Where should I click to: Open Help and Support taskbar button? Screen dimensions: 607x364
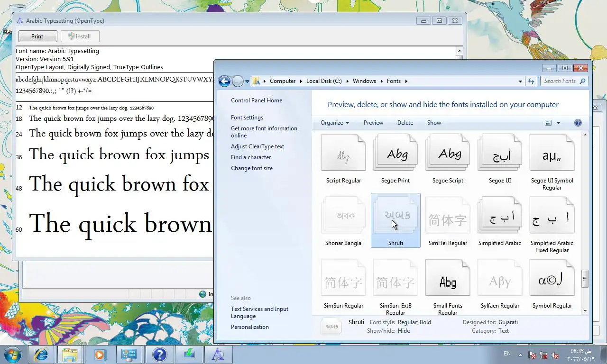[x=159, y=355]
